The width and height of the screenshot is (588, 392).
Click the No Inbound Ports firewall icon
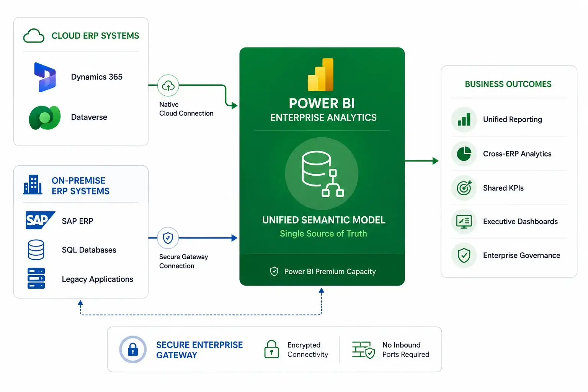coord(363,350)
